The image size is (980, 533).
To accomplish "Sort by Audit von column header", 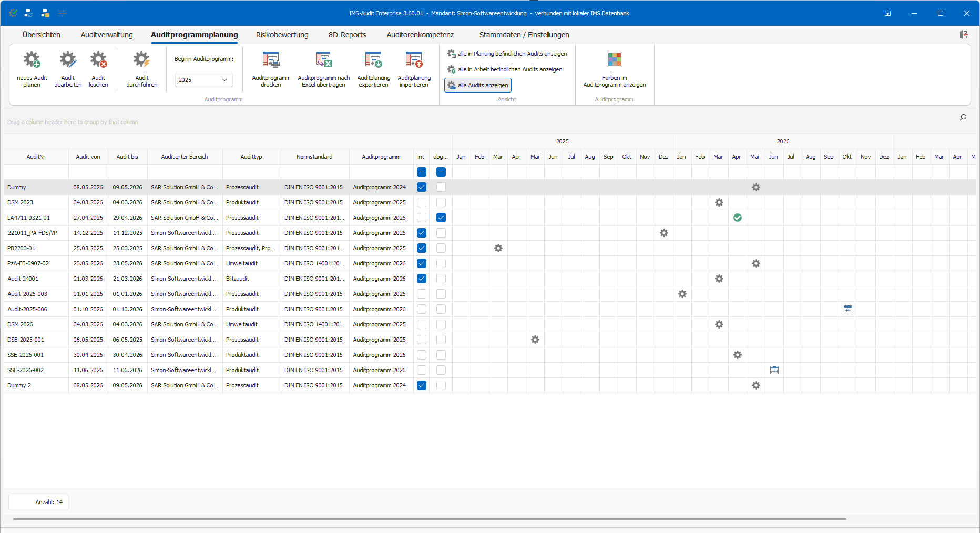I will tap(88, 157).
